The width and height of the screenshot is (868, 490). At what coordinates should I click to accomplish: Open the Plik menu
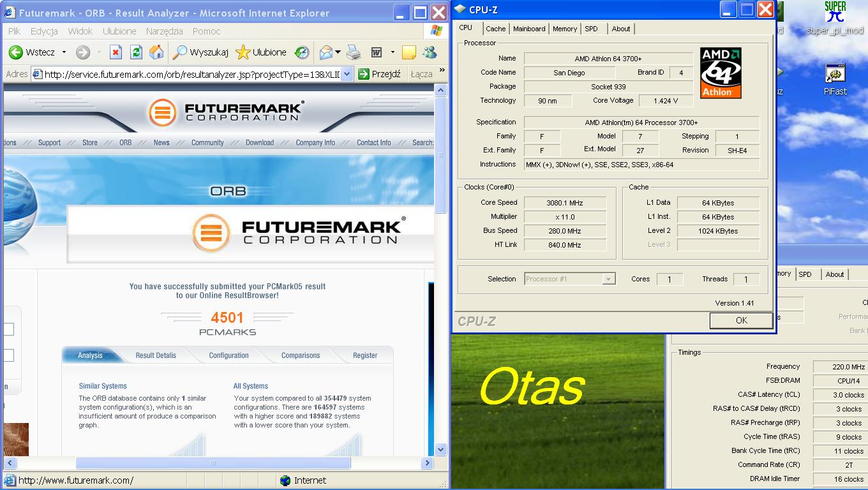click(15, 31)
